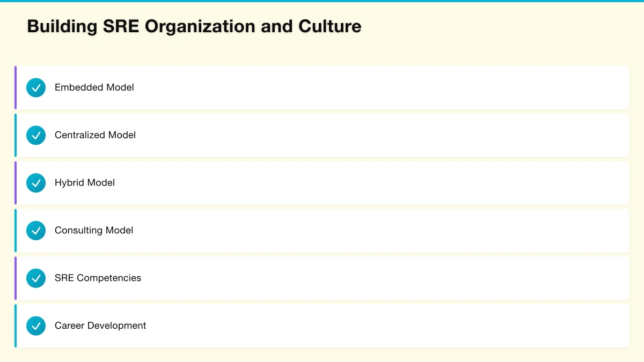The image size is (644, 362).
Task: Click the checkmark icon beside Career Development
Action: 36,326
